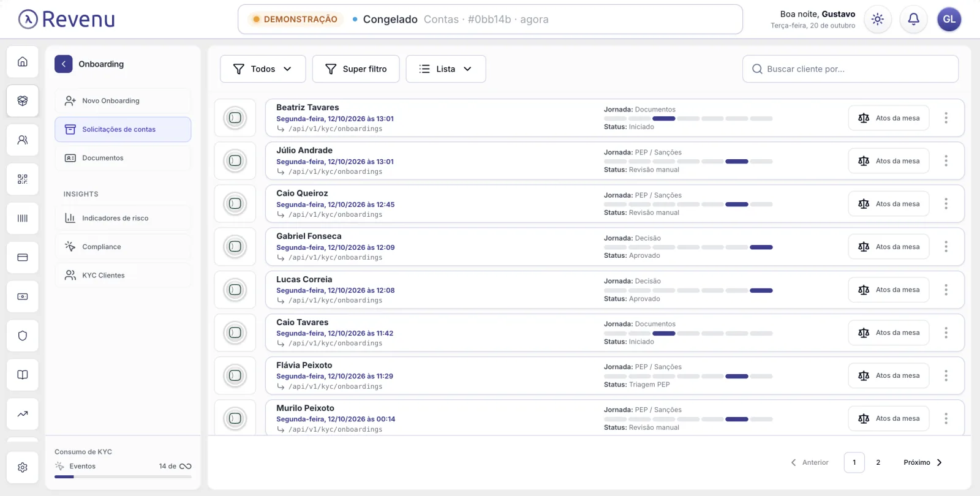Viewport: 980px width, 496px height.
Task: Check the row for Gabriel Fonseca
Action: pyautogui.click(x=235, y=247)
